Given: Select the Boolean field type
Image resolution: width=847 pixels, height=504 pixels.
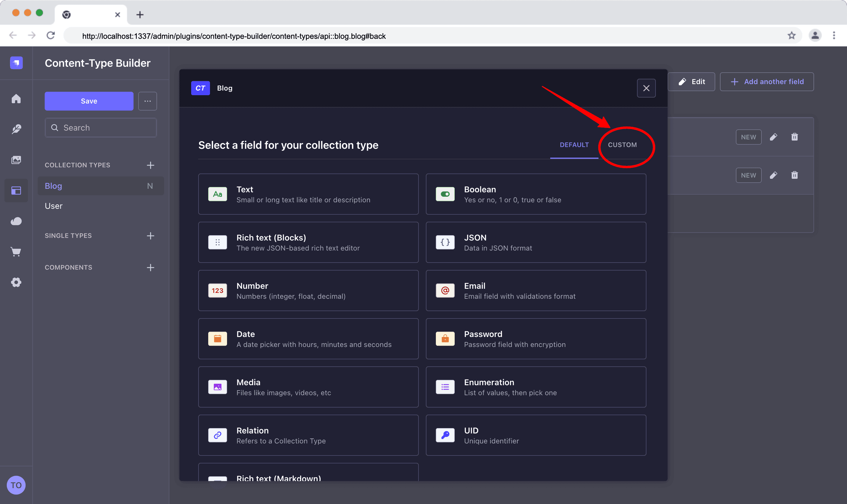Looking at the screenshot, I should pyautogui.click(x=536, y=194).
